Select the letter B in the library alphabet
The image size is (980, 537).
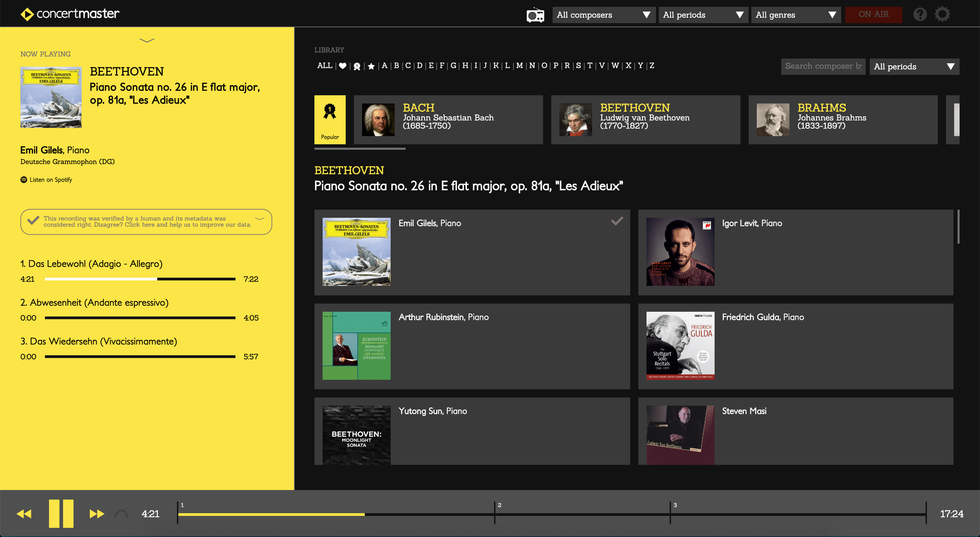pyautogui.click(x=396, y=65)
